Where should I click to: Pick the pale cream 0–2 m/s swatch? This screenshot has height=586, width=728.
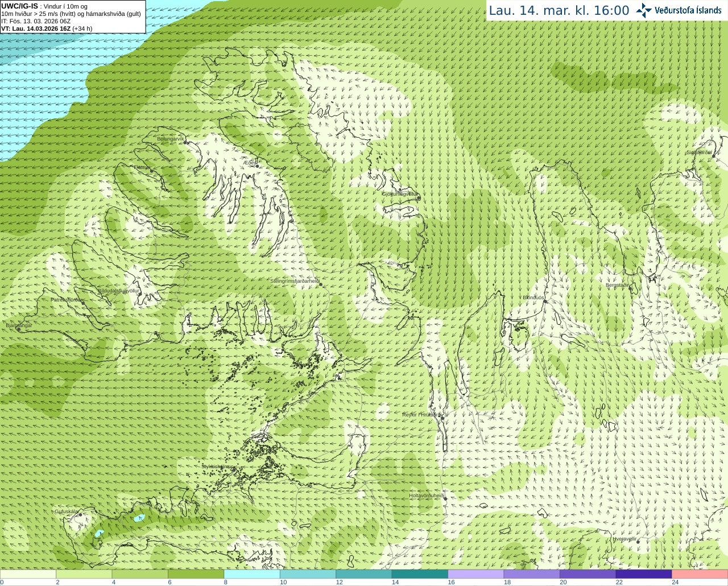click(28, 574)
